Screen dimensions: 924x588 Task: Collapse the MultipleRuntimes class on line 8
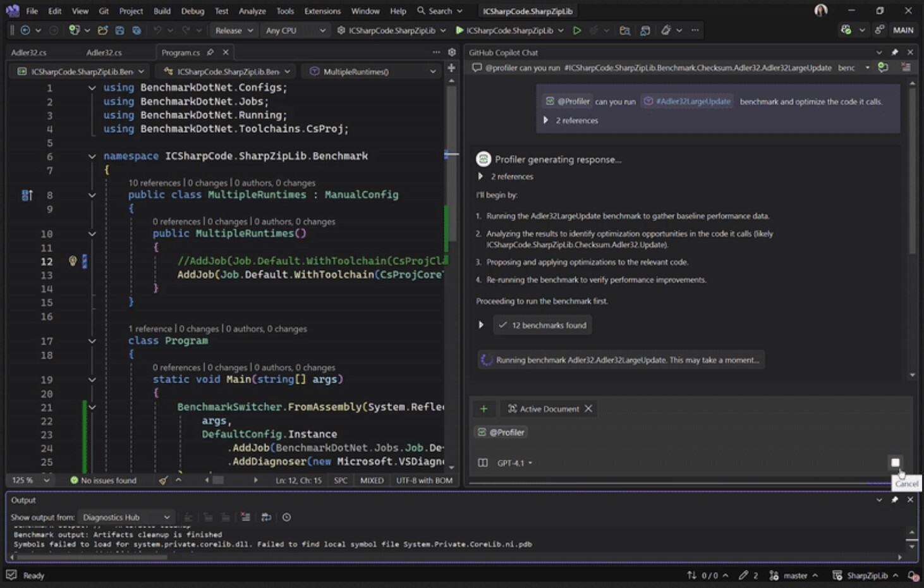[x=92, y=195]
